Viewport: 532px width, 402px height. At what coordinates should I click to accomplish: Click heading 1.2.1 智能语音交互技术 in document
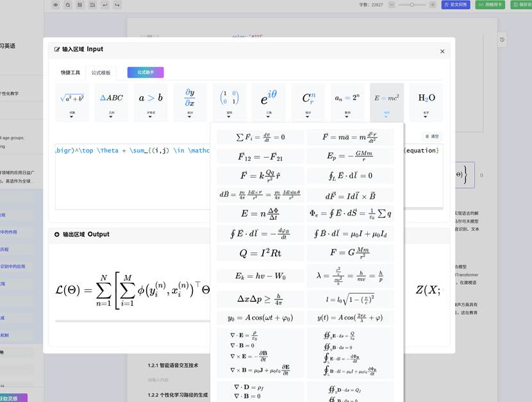click(172, 365)
